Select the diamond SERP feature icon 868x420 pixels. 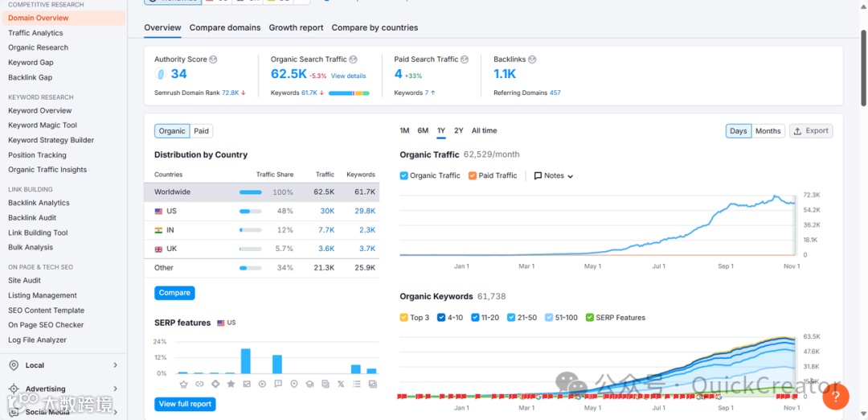[x=215, y=384]
